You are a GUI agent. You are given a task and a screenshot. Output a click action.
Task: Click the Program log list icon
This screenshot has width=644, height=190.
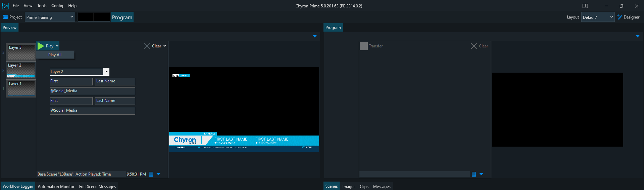474,174
